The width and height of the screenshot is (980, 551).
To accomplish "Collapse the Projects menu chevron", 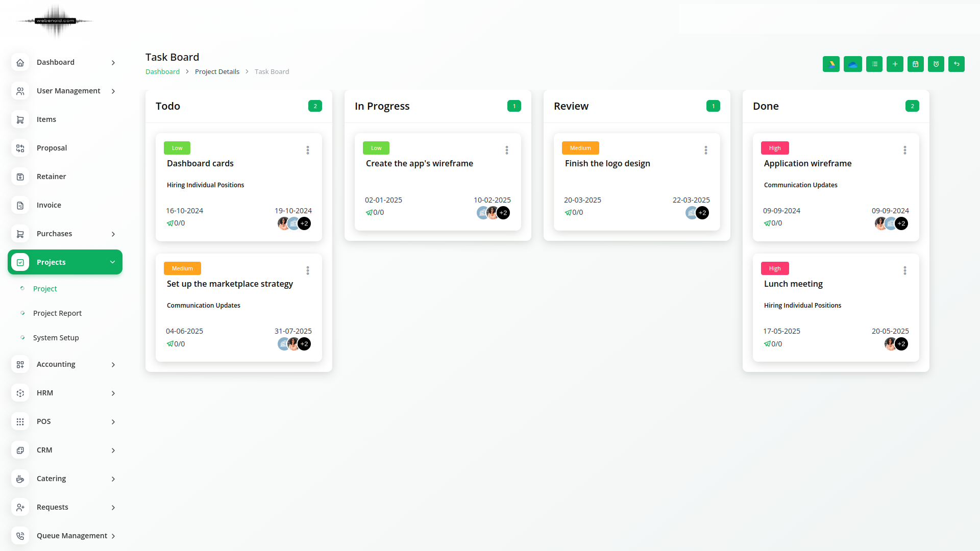I will click(112, 262).
